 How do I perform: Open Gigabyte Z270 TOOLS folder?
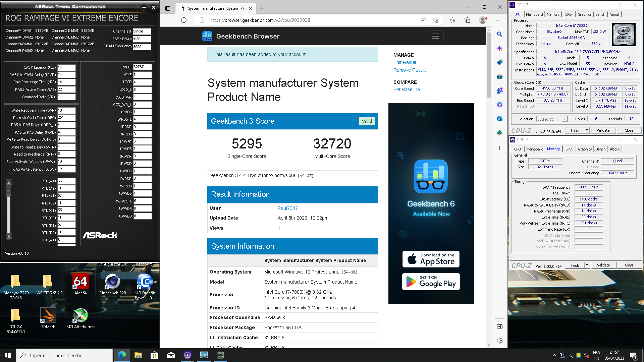pyautogui.click(x=16, y=287)
